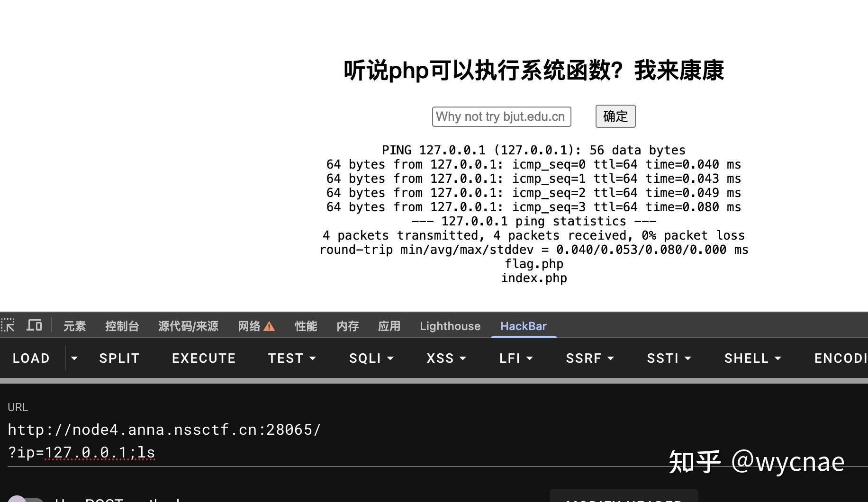Click the 确定 submit button
Viewport: 868px width, 502px height.
tap(615, 116)
